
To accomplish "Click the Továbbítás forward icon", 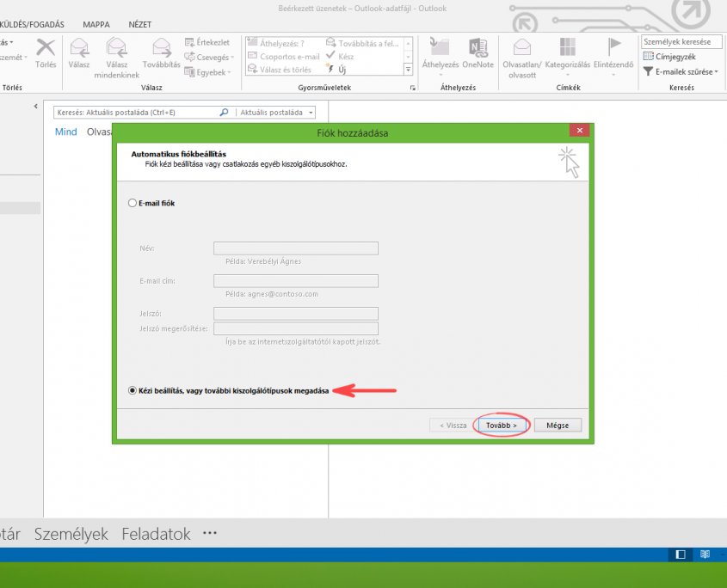I will [x=161, y=48].
